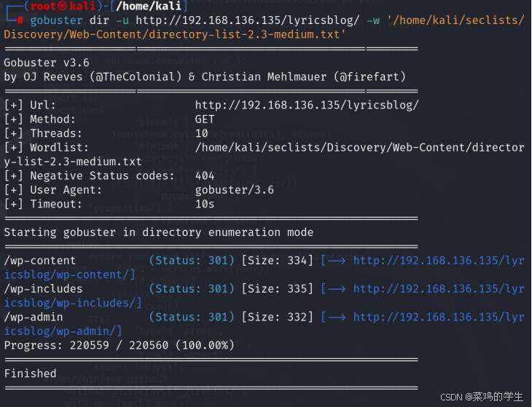Click the '-w' wordlist flag in command

click(373, 20)
